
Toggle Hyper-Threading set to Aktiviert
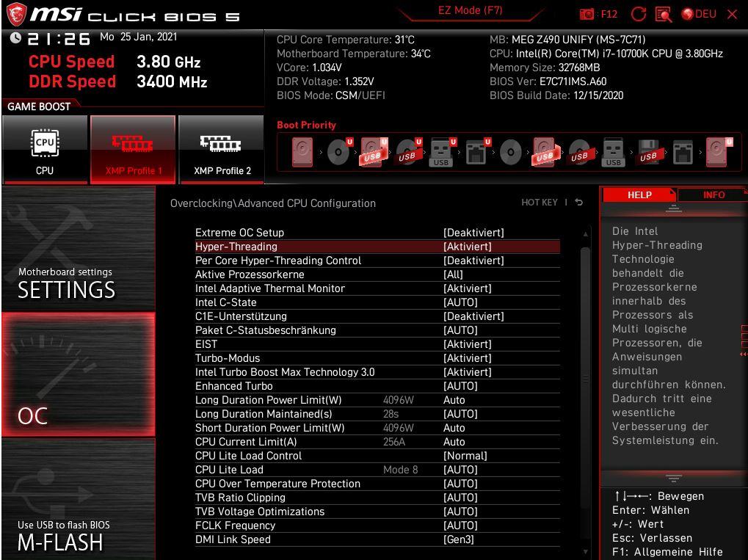pyautogui.click(x=377, y=247)
